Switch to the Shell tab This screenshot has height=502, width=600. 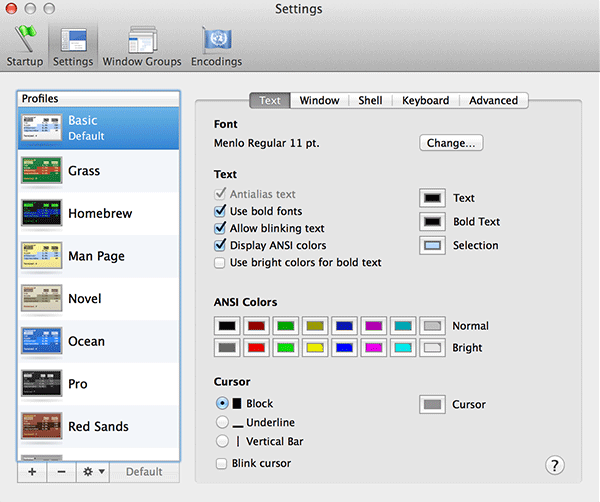click(x=370, y=100)
